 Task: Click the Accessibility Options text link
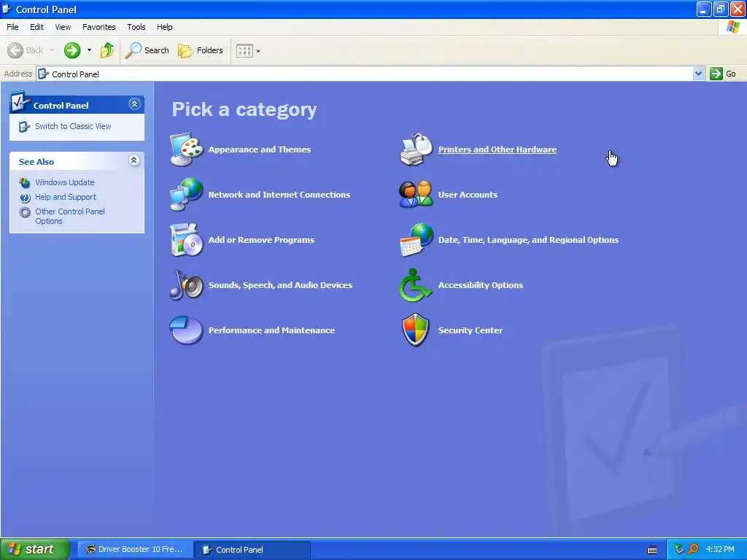pos(481,285)
